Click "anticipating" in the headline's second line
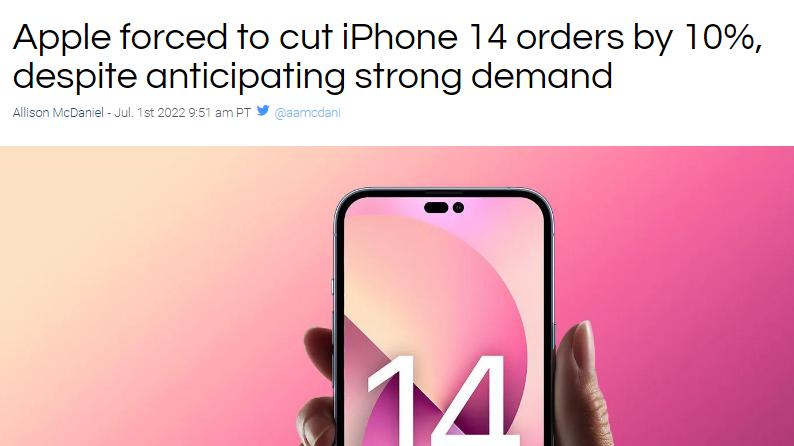Image resolution: width=794 pixels, height=446 pixels. (246, 77)
